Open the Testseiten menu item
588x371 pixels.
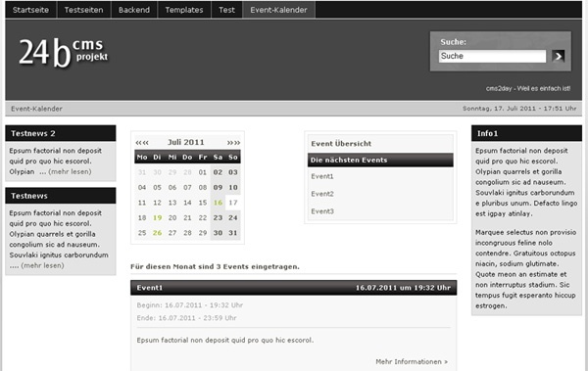pyautogui.click(x=83, y=10)
